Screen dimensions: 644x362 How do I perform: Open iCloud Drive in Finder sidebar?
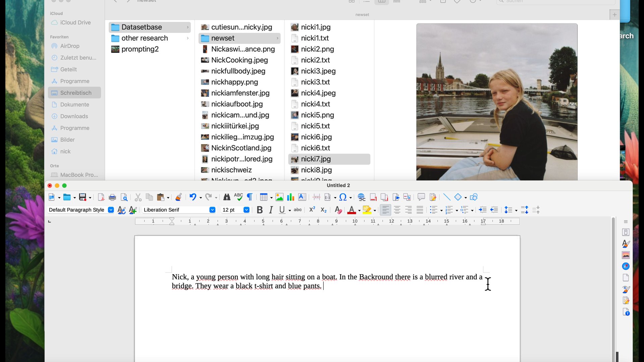tap(75, 22)
